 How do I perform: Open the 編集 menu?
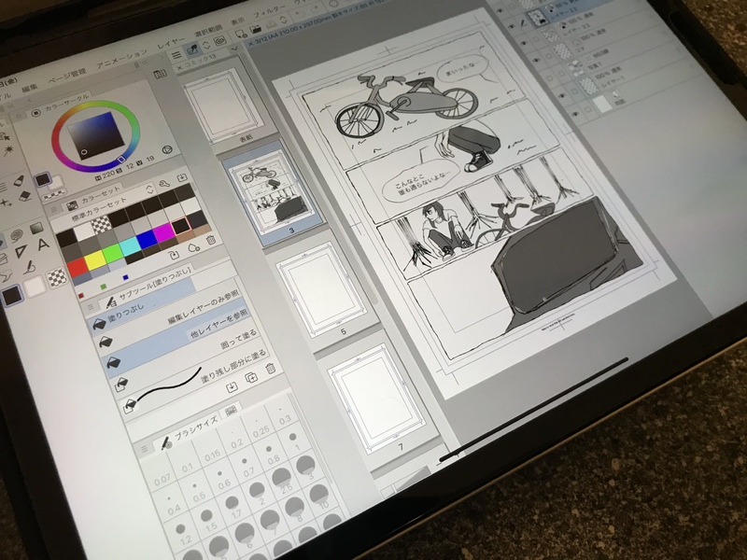30,89
